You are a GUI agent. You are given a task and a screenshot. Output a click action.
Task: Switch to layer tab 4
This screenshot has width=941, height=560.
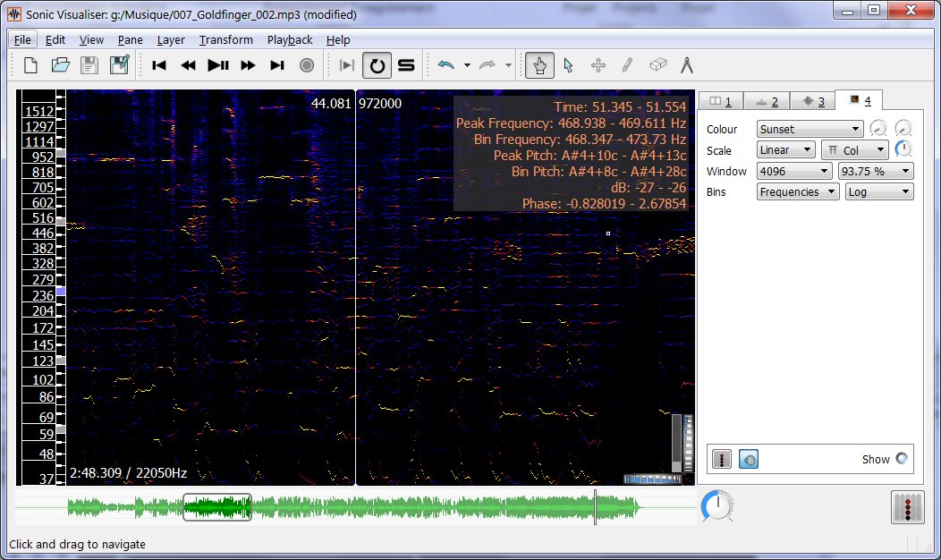(860, 100)
